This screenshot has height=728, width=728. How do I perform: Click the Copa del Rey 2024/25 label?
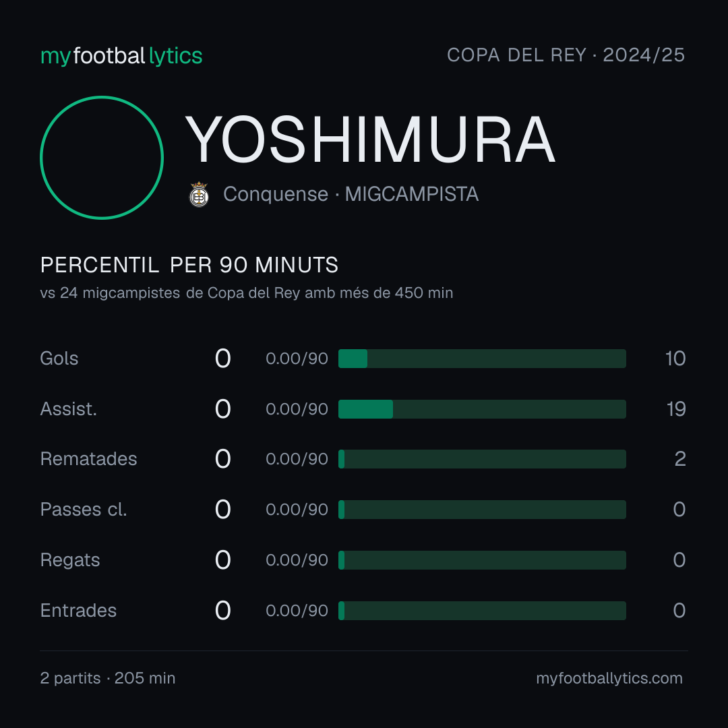(566, 55)
